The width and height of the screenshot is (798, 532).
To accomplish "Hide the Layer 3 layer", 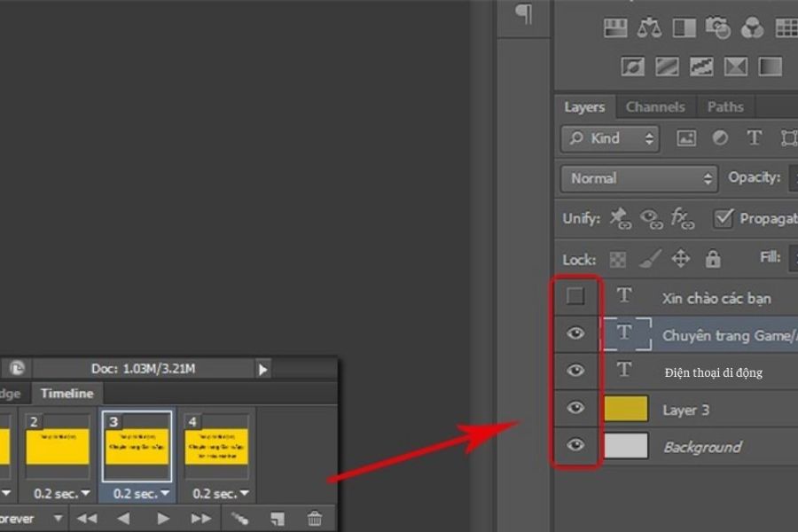I will 575,408.
